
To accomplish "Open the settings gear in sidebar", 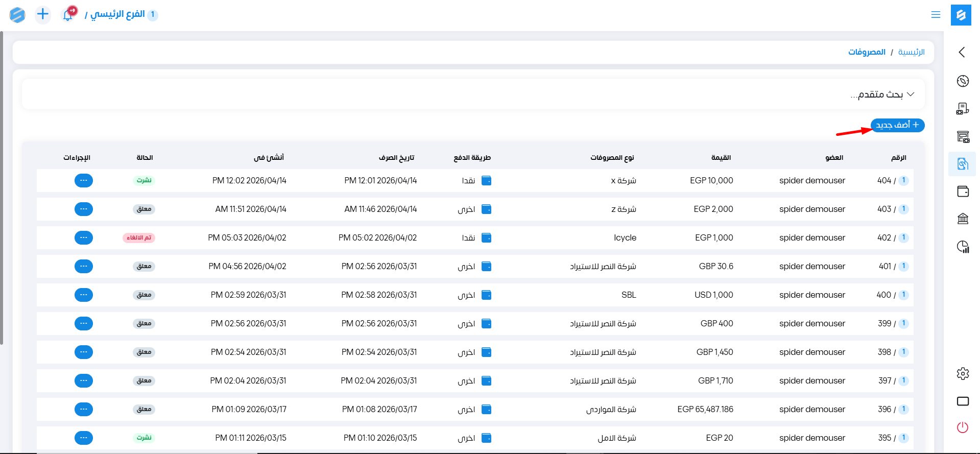I will point(962,373).
